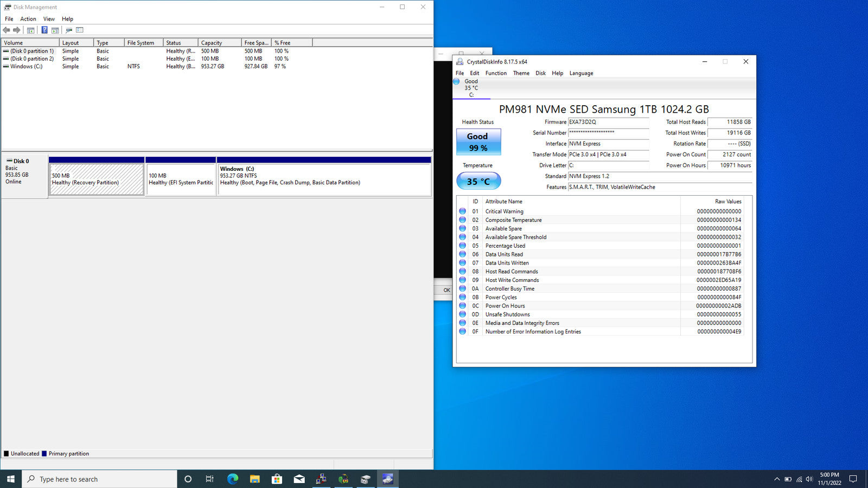The width and height of the screenshot is (868, 488).
Task: Click the status circle for Unsafe Shutdowns
Action: (x=462, y=314)
